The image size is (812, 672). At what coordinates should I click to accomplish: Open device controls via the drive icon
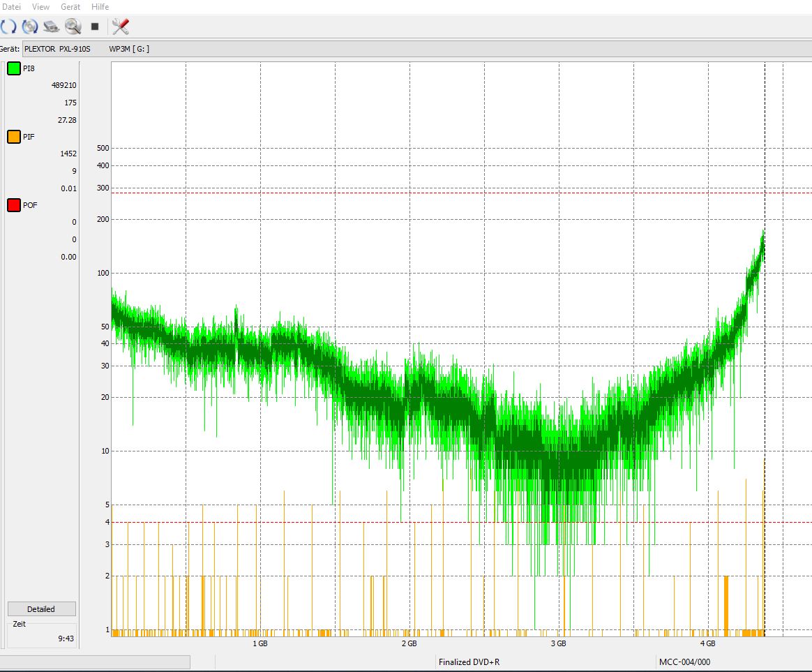point(51,27)
